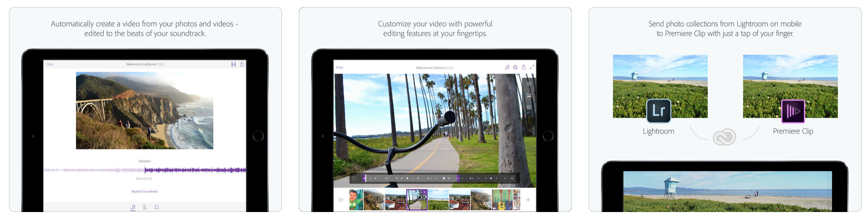Tap Replace Soundtrack link

tap(145, 192)
